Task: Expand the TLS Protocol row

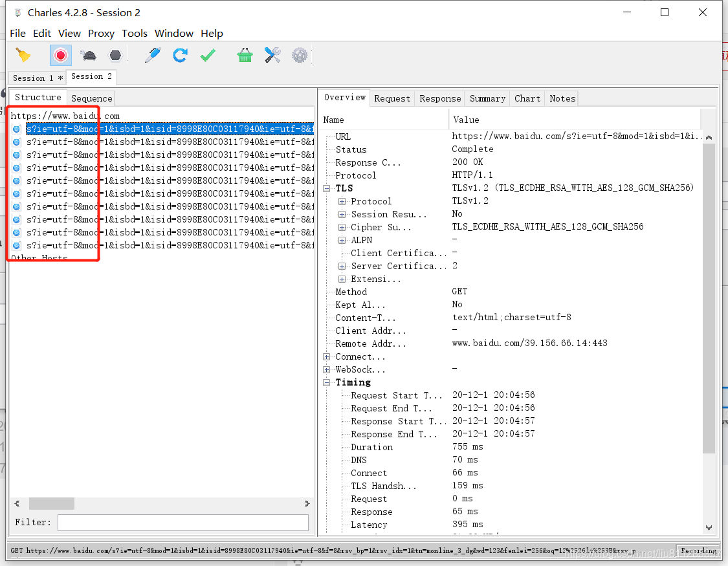Action: click(x=342, y=201)
